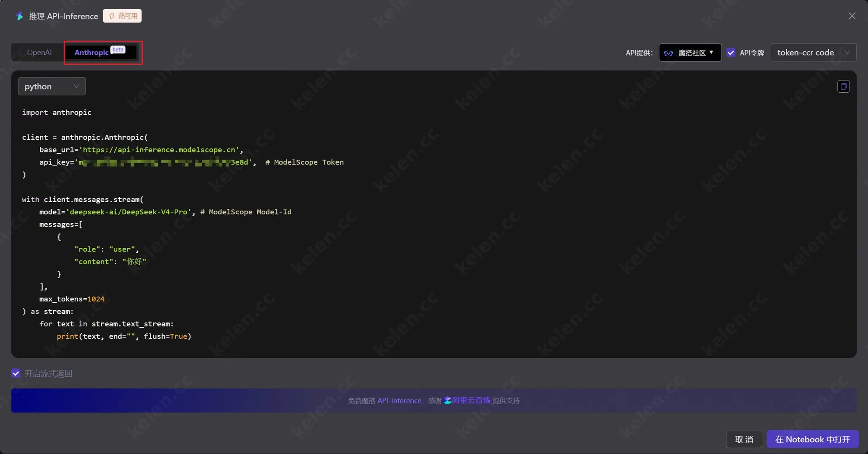The height and width of the screenshot is (454, 868).
Task: Copy the code snippet with the copy icon
Action: 843,86
